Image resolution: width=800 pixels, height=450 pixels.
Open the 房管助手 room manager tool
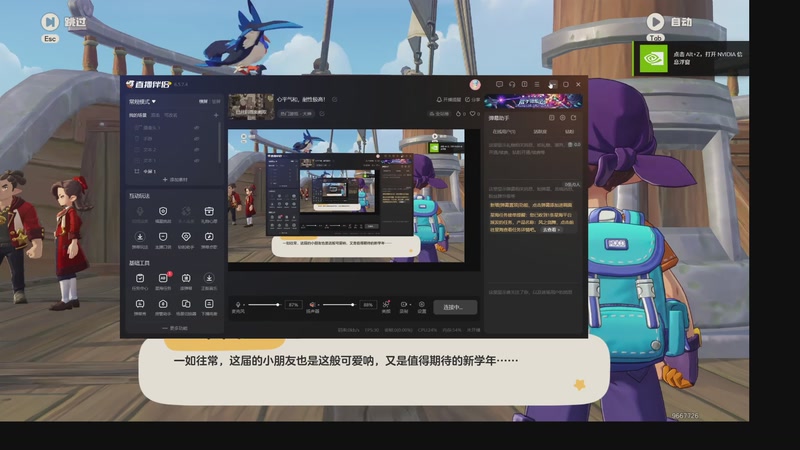[x=163, y=307]
